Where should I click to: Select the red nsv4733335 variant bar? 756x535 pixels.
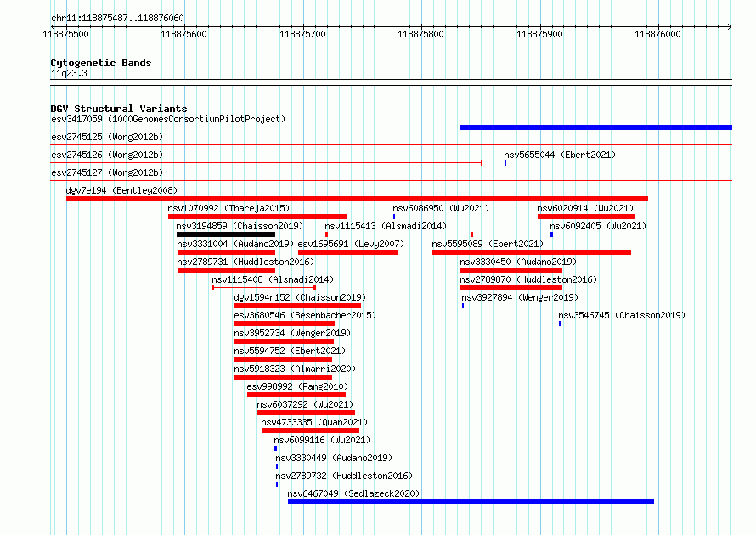(x=311, y=431)
